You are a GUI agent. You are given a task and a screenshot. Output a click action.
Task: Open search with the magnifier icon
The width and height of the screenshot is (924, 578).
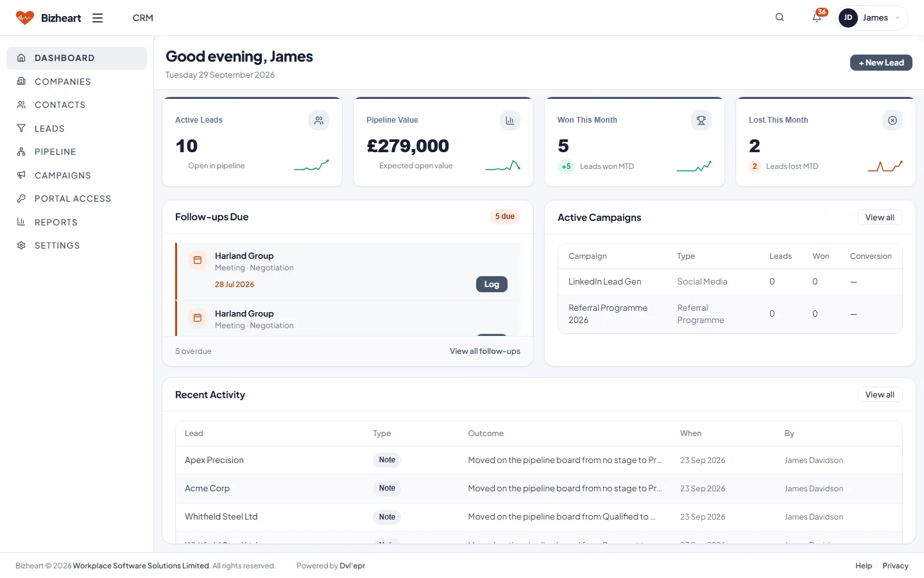pyautogui.click(x=780, y=17)
